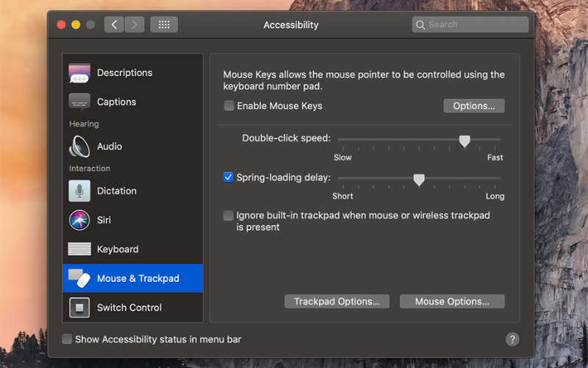Enable Show Accessibility status in menu bar
Viewport: 588px width, 368px height.
pyautogui.click(x=67, y=339)
